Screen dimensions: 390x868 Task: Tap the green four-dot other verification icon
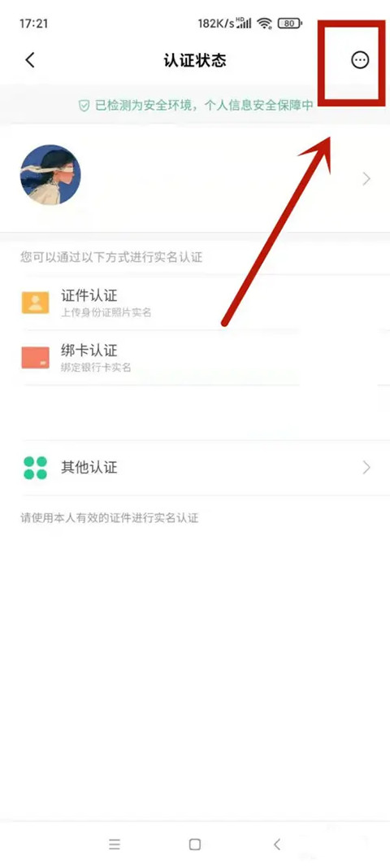click(36, 468)
